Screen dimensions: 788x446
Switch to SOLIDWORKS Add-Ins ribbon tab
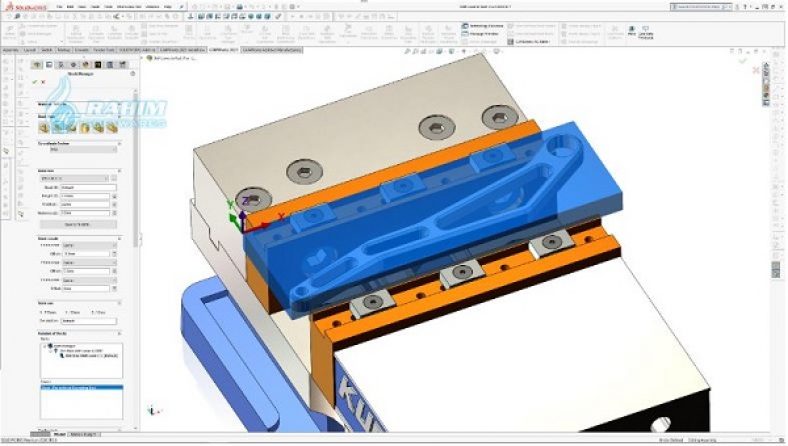(137, 50)
